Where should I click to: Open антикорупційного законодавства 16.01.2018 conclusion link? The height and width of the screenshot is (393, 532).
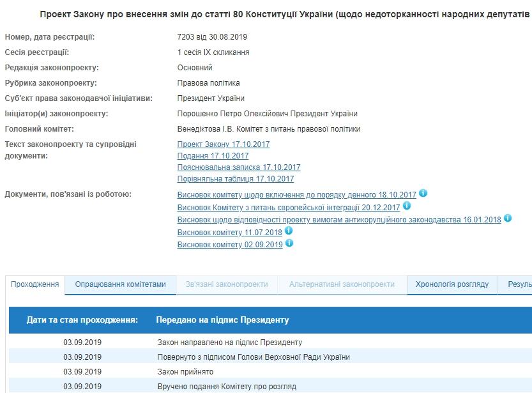pyautogui.click(x=338, y=220)
